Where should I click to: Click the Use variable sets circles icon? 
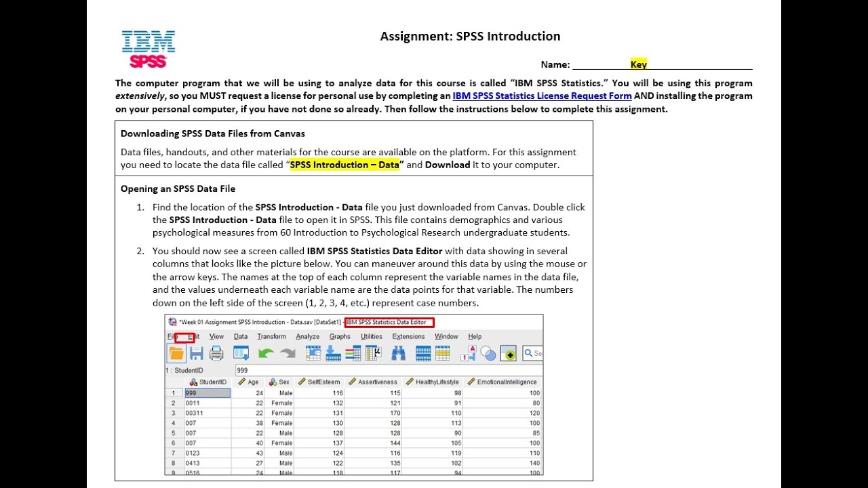488,353
